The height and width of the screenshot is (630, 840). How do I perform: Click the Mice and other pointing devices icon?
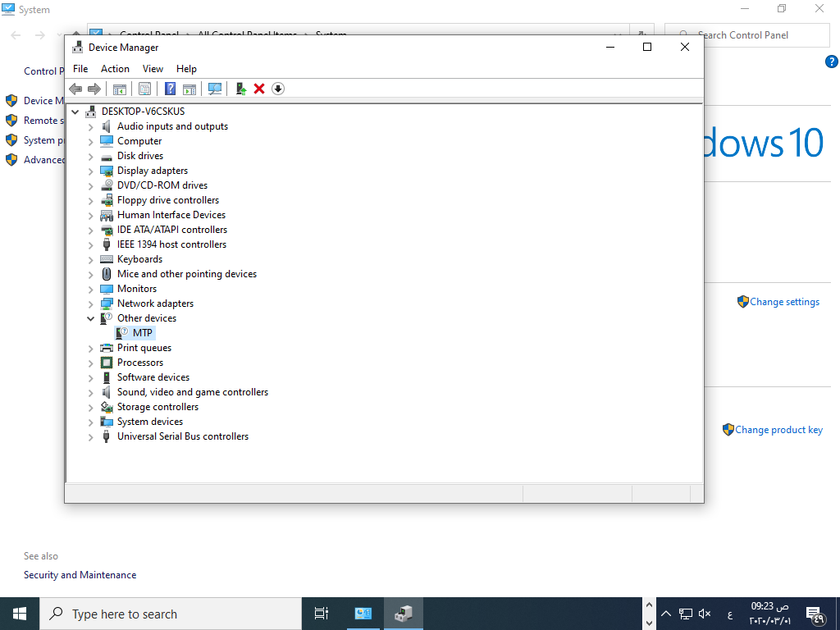click(x=107, y=274)
